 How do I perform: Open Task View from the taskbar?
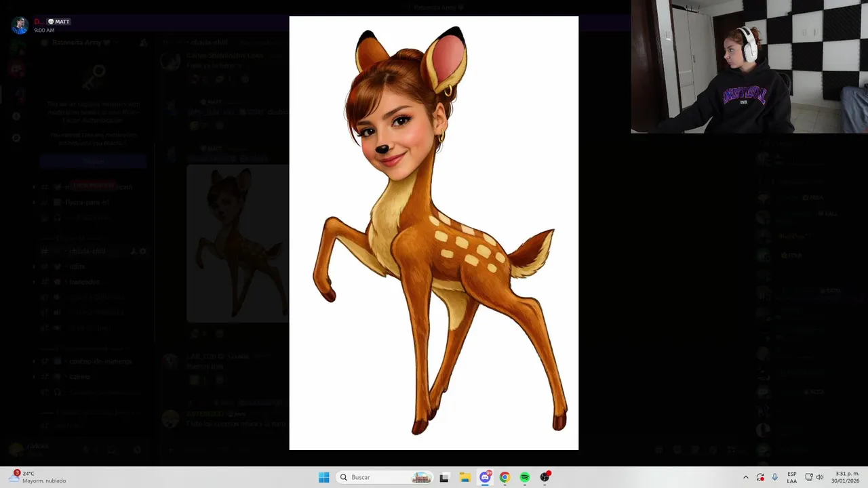tap(444, 477)
